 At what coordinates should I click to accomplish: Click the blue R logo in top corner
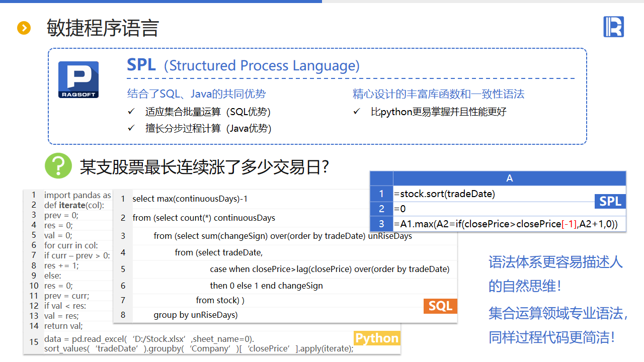click(x=613, y=27)
